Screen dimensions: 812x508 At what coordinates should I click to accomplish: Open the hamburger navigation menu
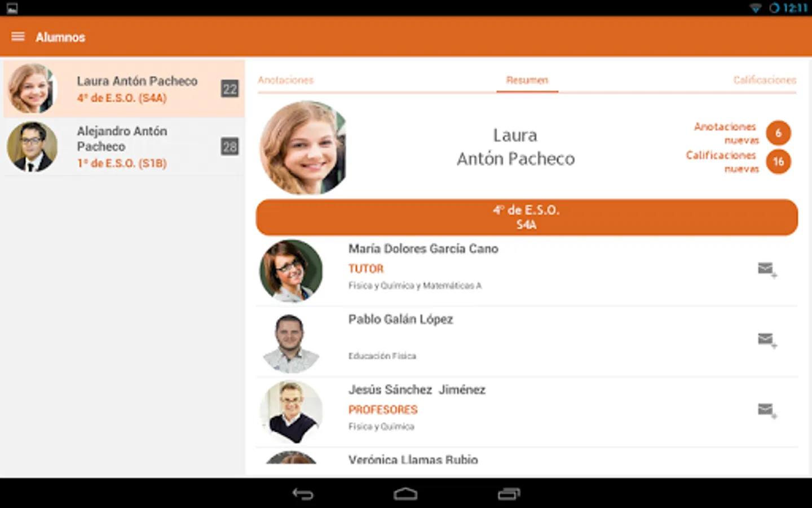pyautogui.click(x=18, y=37)
